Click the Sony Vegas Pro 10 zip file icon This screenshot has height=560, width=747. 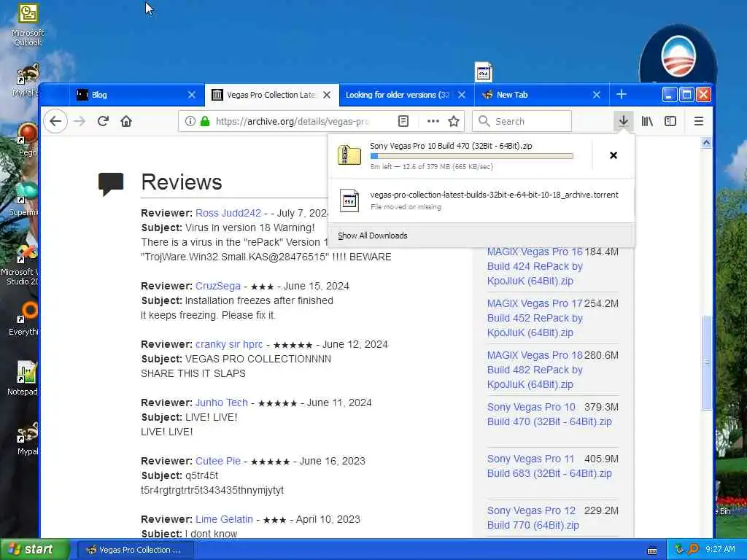pyautogui.click(x=349, y=155)
